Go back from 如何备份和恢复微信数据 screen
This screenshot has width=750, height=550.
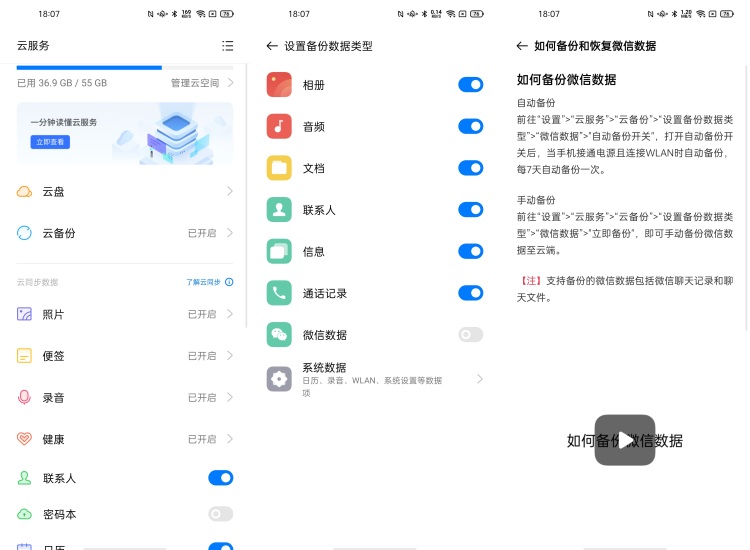522,46
